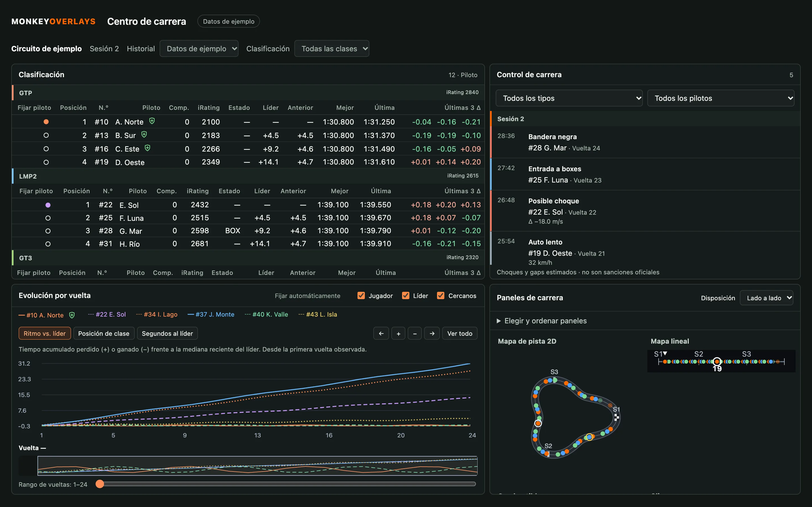The height and width of the screenshot is (507, 812).
Task: Click the Datos de ejemplo badge button
Action: coord(228,21)
